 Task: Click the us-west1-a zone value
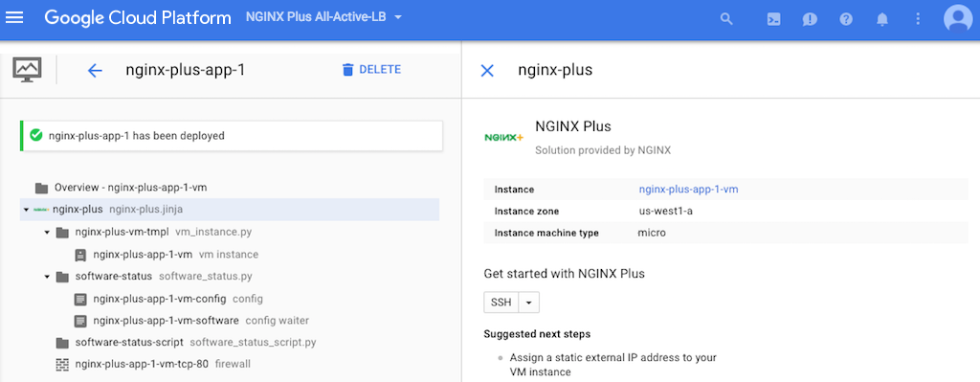tap(665, 212)
